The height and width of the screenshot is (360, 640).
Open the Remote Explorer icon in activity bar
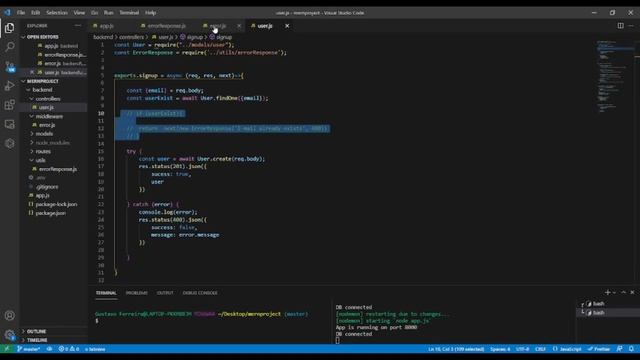pos(9,124)
